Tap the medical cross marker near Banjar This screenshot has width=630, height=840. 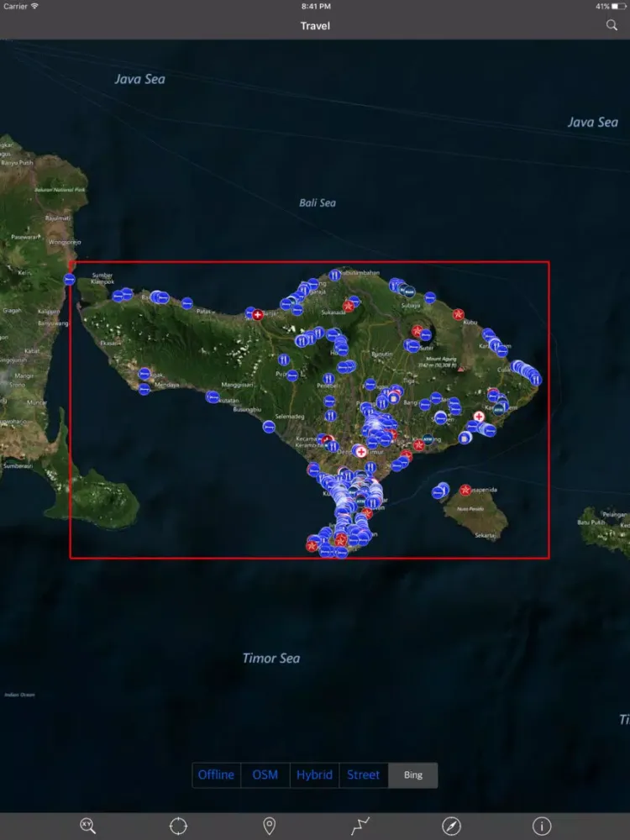tap(258, 314)
